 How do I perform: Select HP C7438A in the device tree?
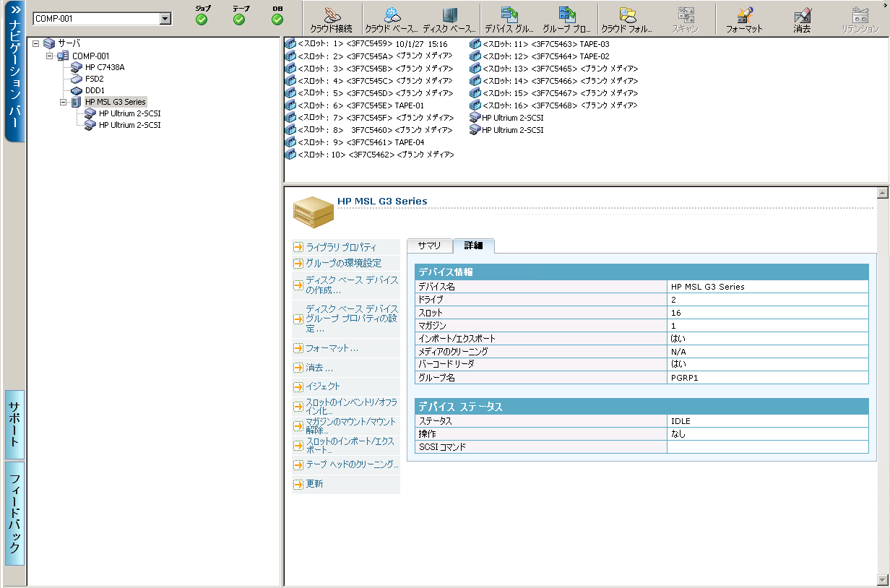click(x=105, y=67)
